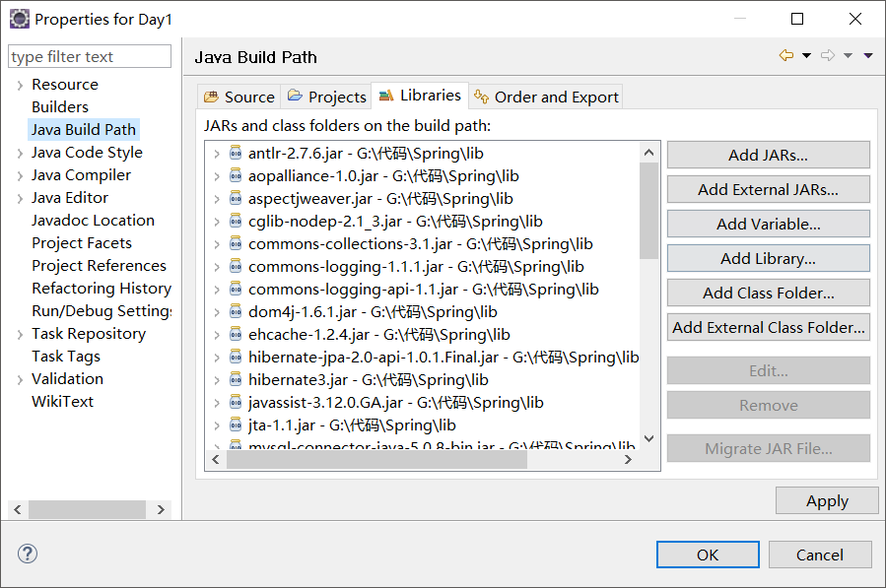Click the jta-1.1.jar file icon
Screen dimensions: 886x588
click(x=236, y=425)
